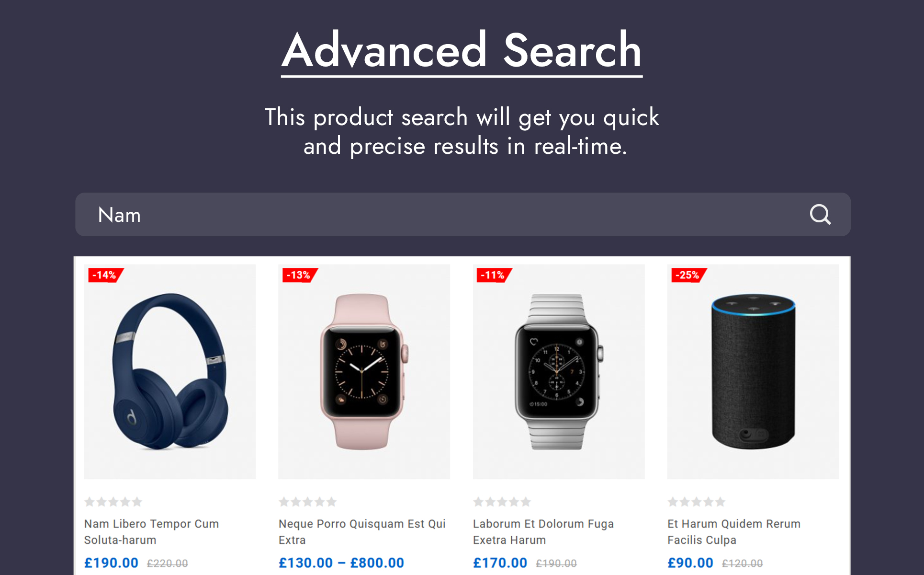Open the black smart speaker image

point(753,372)
